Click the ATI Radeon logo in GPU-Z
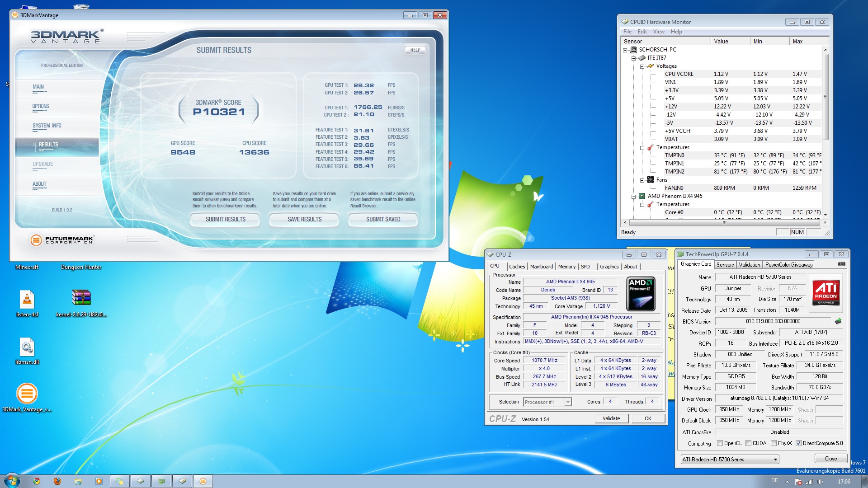 [x=826, y=292]
